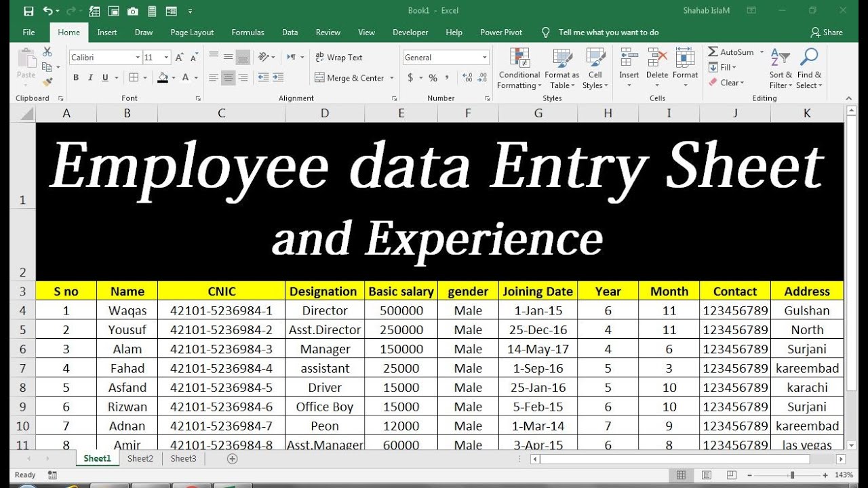Launch the calculator from Quick Access Toolbar
Image resolution: width=868 pixels, height=488 pixels.
(152, 12)
